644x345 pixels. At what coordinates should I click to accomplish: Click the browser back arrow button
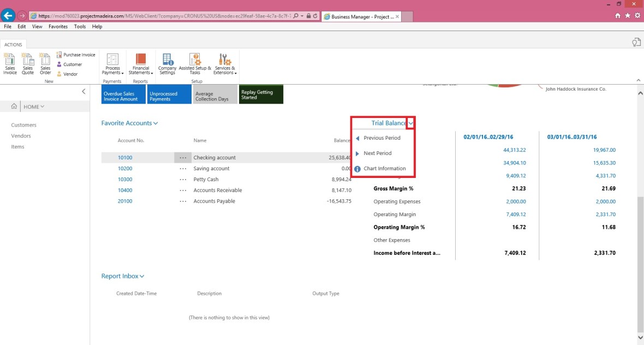point(8,15)
